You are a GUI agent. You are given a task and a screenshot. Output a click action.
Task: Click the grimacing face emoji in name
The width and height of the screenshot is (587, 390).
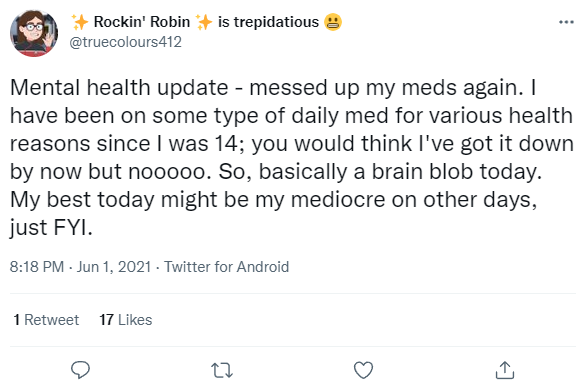333,22
